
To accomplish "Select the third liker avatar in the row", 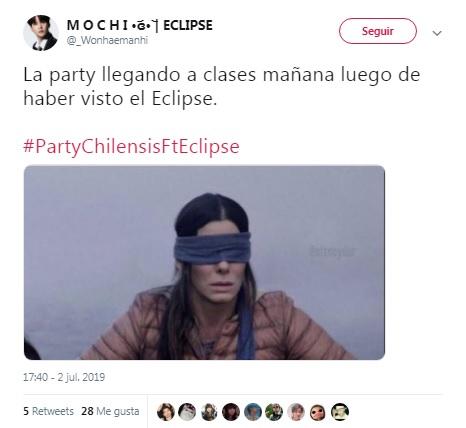I will pyautogui.click(x=209, y=412).
